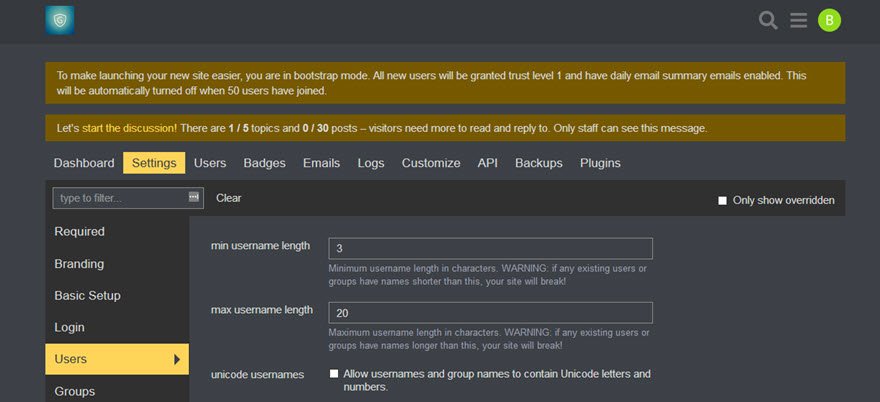The height and width of the screenshot is (402, 880).
Task: Focus the min username length field
Action: pyautogui.click(x=491, y=248)
